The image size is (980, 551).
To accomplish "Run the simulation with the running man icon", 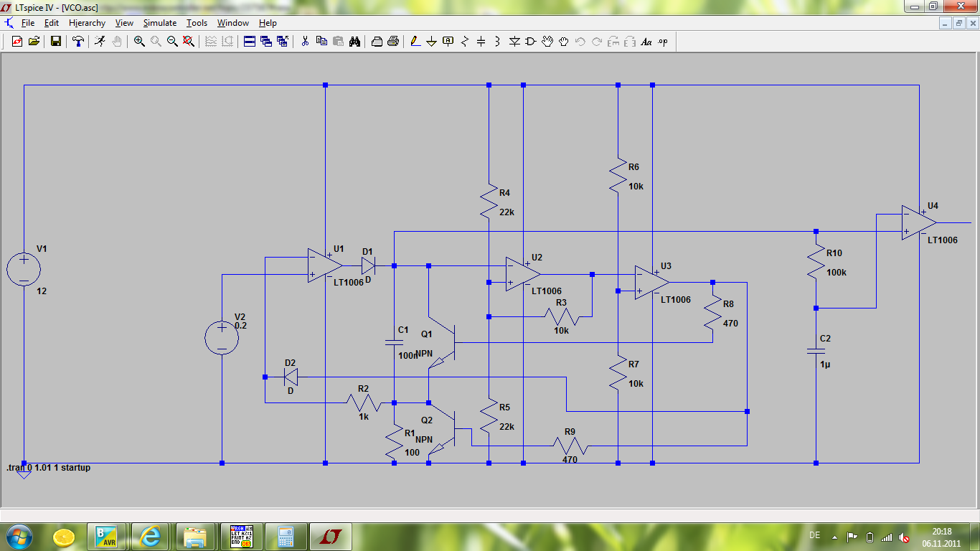I will [x=100, y=42].
